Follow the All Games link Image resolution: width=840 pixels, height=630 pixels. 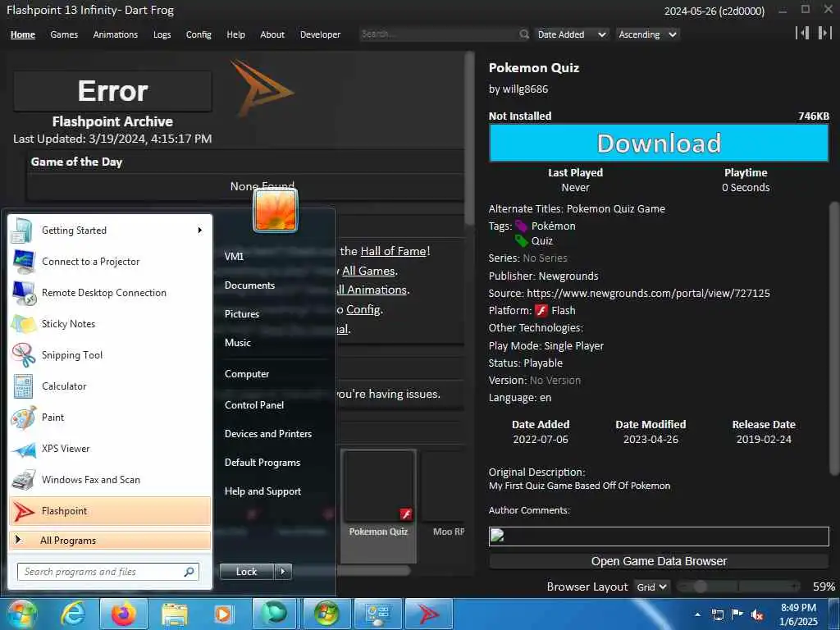coord(368,271)
